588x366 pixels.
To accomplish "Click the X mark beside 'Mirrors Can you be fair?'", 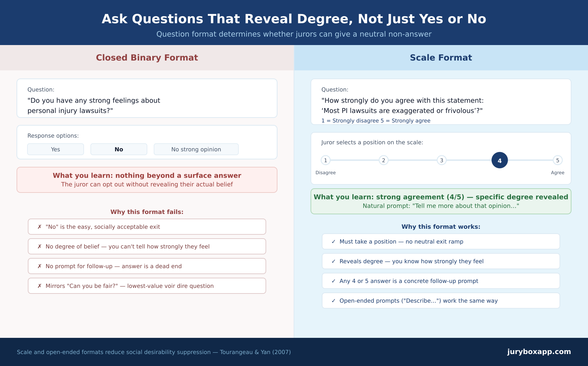I will click(39, 286).
